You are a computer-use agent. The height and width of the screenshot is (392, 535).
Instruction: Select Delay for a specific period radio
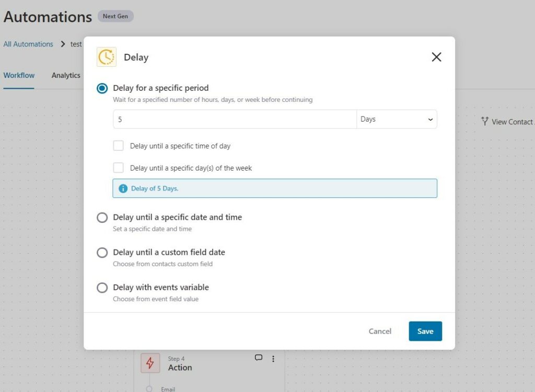[102, 88]
